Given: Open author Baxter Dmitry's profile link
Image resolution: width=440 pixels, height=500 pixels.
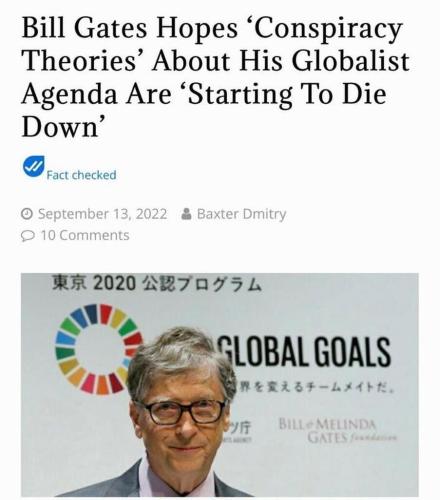Looking at the screenshot, I should click(x=241, y=214).
